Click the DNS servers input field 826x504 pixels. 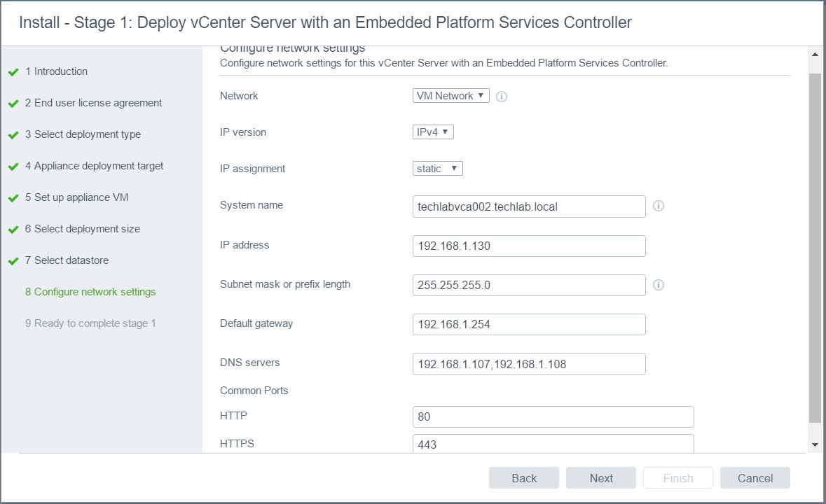coord(529,364)
